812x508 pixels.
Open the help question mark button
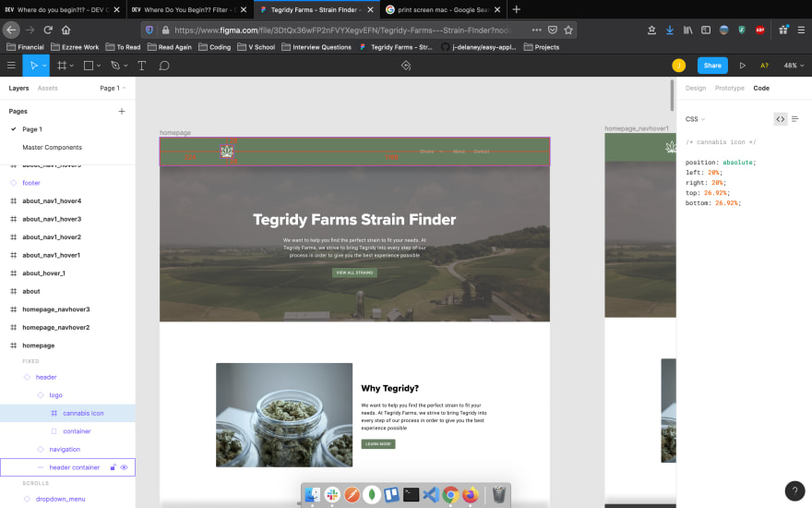pos(794,490)
